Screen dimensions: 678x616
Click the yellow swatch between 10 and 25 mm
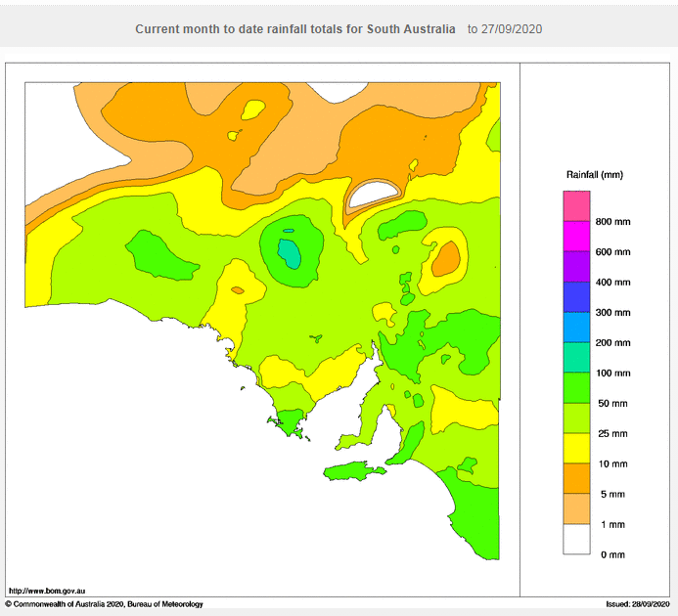tap(576, 448)
